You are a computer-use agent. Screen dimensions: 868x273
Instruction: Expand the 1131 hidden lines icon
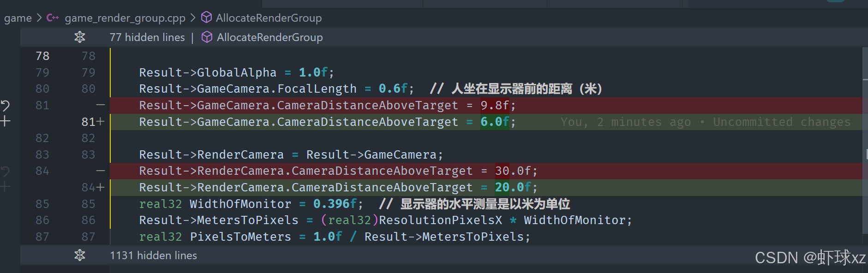[x=80, y=255]
